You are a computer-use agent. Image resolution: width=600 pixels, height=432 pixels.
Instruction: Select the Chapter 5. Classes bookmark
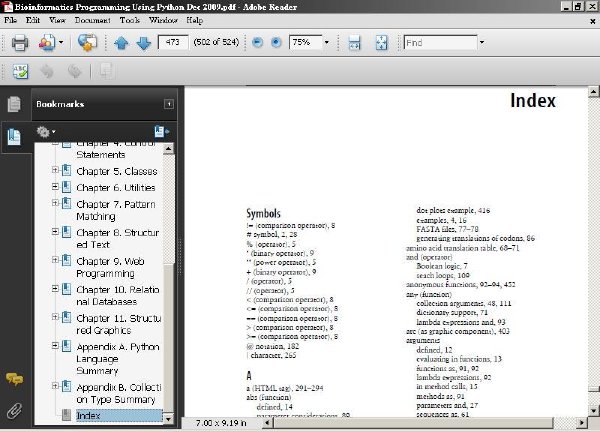(x=117, y=171)
